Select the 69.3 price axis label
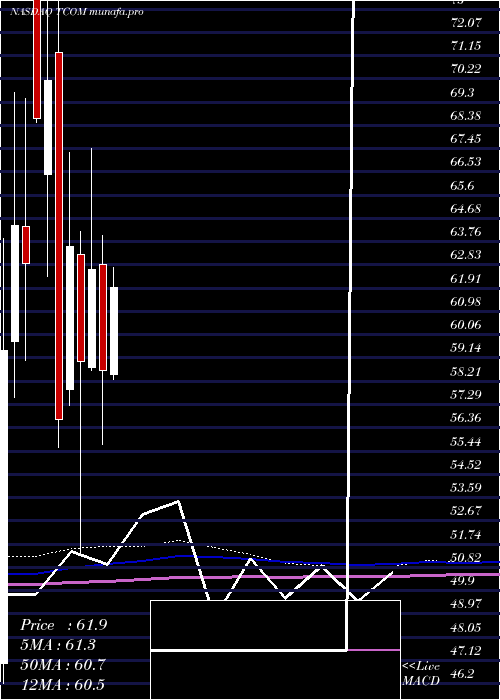Image resolution: width=500 pixels, height=700 pixels. [x=463, y=92]
